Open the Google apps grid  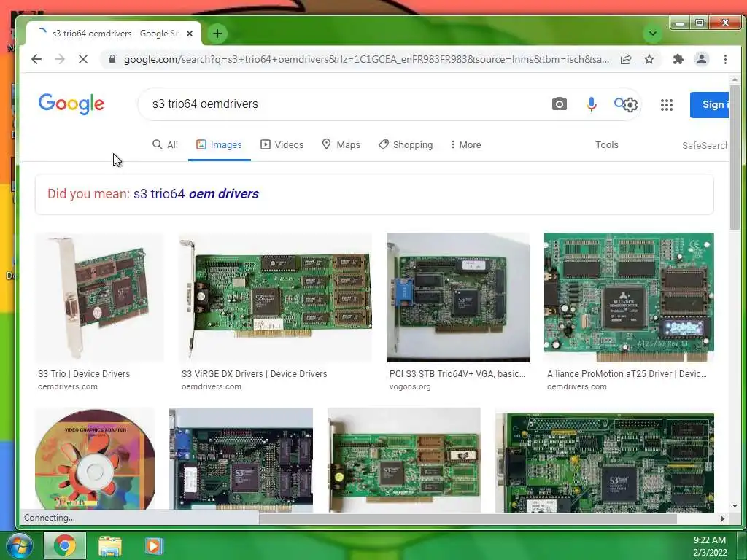click(x=667, y=105)
